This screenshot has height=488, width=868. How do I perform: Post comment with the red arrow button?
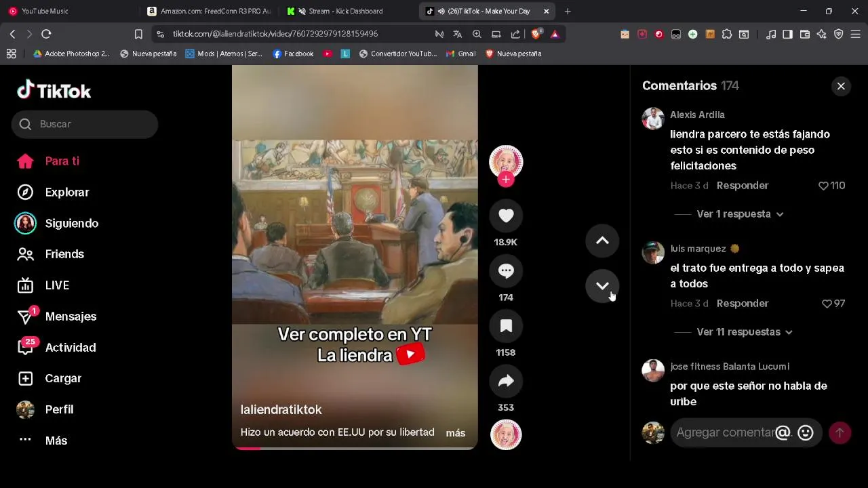(840, 432)
